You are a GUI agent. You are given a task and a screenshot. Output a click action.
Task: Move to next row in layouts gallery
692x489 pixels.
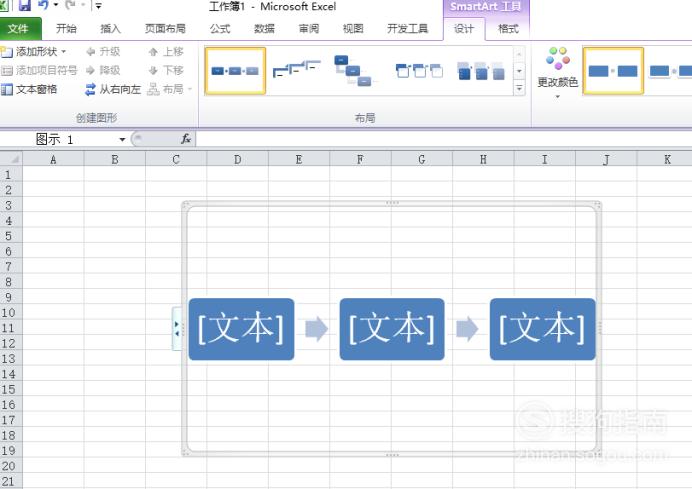point(519,71)
